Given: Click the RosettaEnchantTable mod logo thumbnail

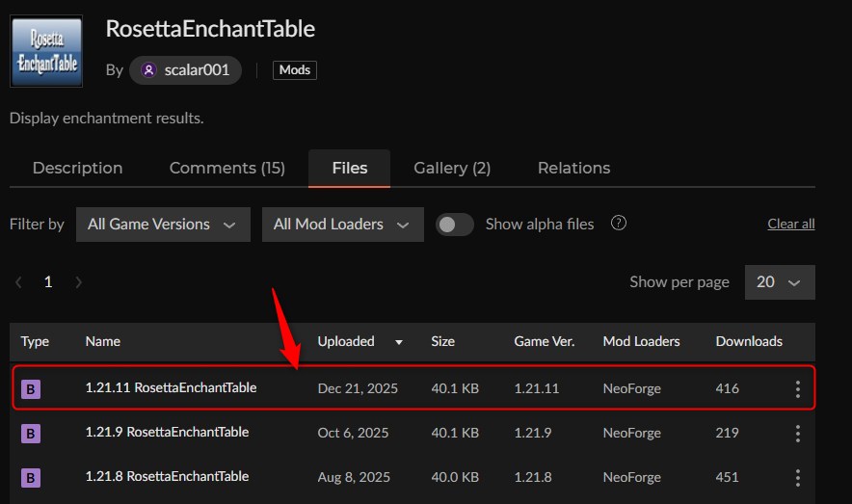Looking at the screenshot, I should tap(46, 51).
